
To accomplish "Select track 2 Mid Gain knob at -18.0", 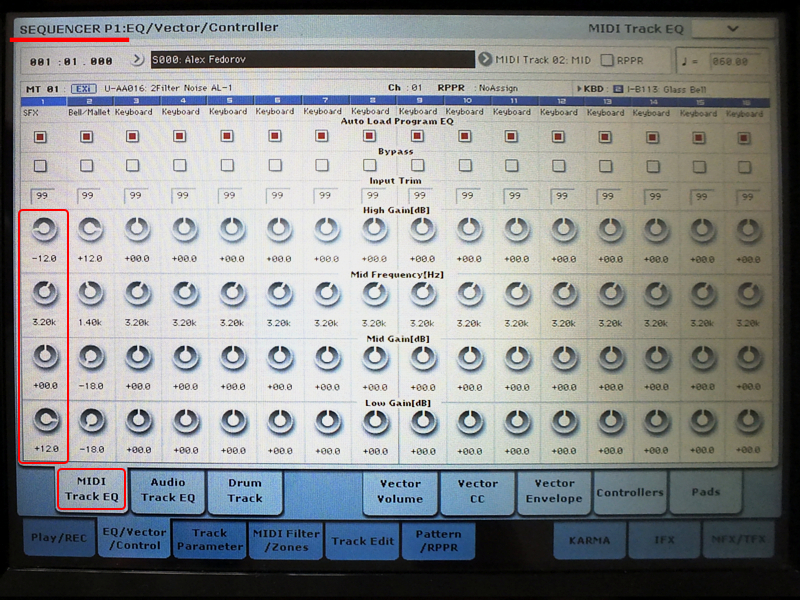I will click(x=91, y=357).
